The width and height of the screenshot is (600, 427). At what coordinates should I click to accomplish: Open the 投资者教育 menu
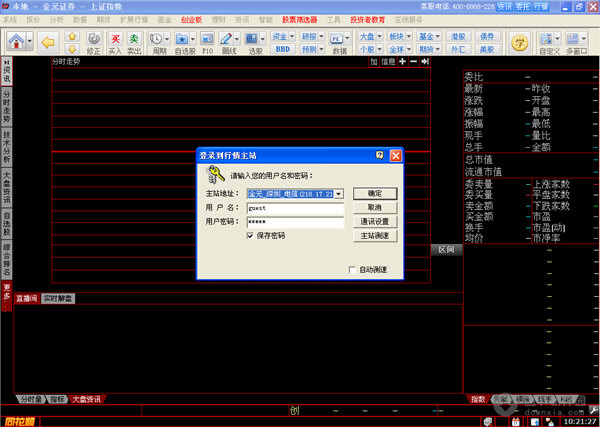click(x=367, y=20)
